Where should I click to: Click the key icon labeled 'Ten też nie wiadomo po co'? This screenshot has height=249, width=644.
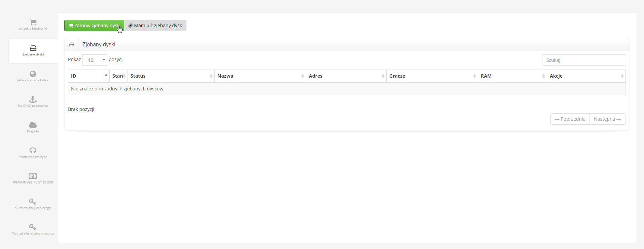[x=33, y=227]
